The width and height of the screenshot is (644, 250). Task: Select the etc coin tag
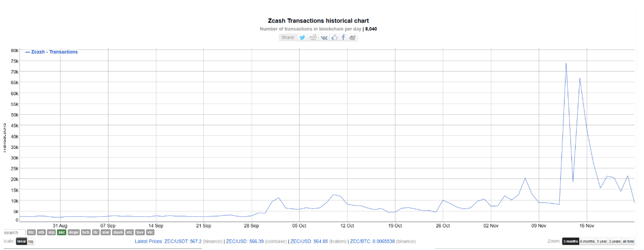(130, 232)
